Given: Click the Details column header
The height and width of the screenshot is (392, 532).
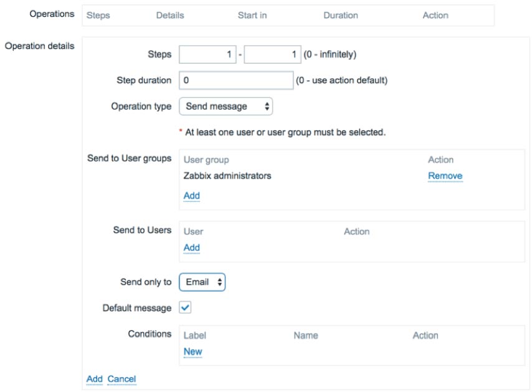Looking at the screenshot, I should click(x=170, y=16).
